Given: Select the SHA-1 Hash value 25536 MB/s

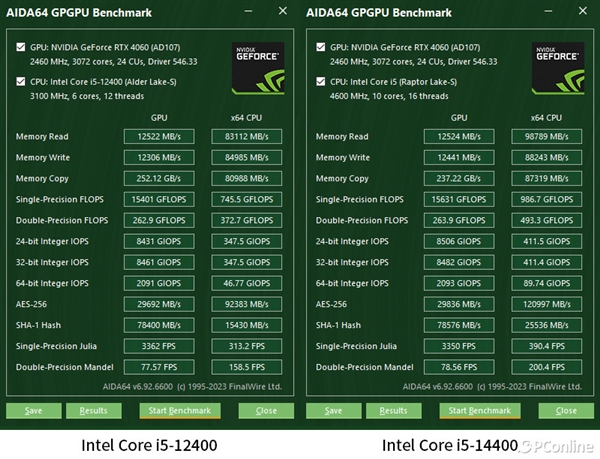Looking at the screenshot, I should click(x=547, y=326).
